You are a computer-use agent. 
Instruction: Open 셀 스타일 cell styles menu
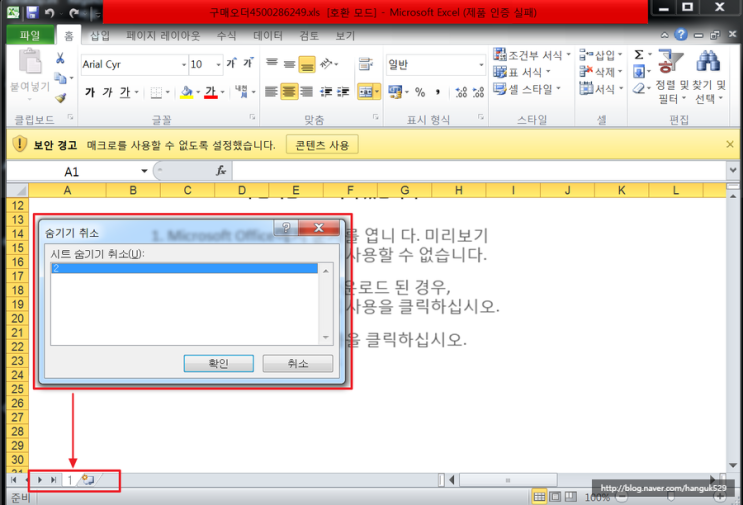point(527,89)
